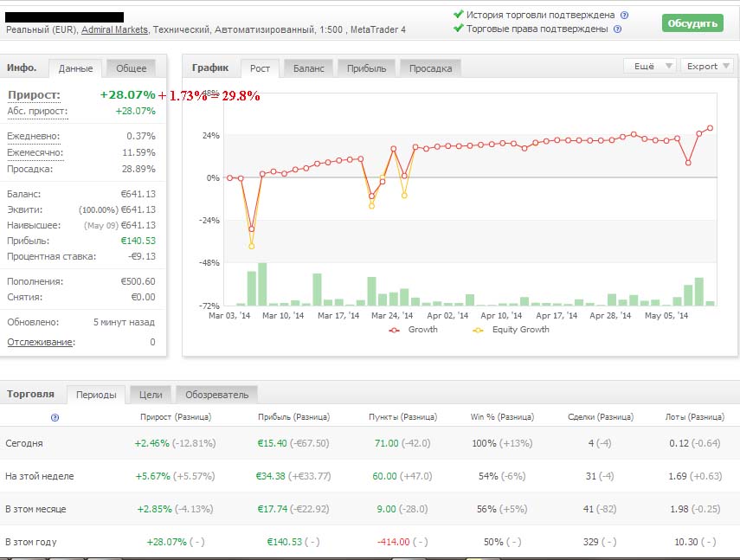Switch to Общее tab in Инфо panel
740x560 pixels.
coord(132,68)
